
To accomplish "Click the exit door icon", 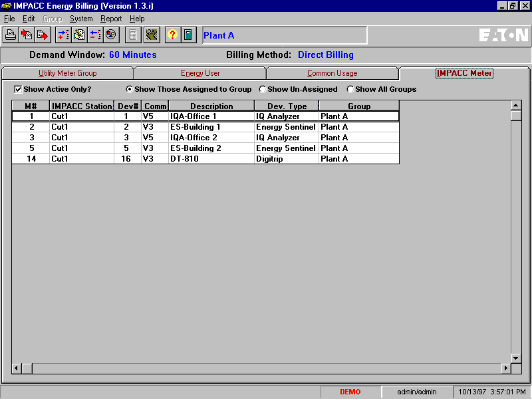I will point(189,35).
